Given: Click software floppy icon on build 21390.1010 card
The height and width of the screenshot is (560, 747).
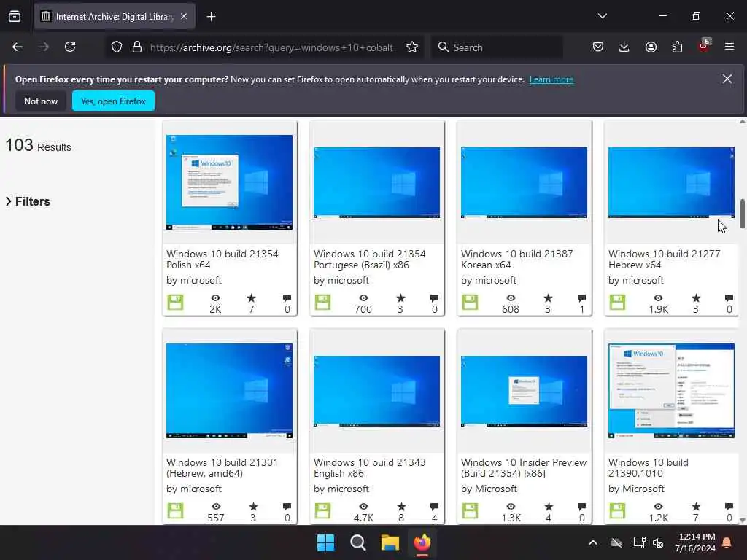Looking at the screenshot, I should click(x=617, y=511).
